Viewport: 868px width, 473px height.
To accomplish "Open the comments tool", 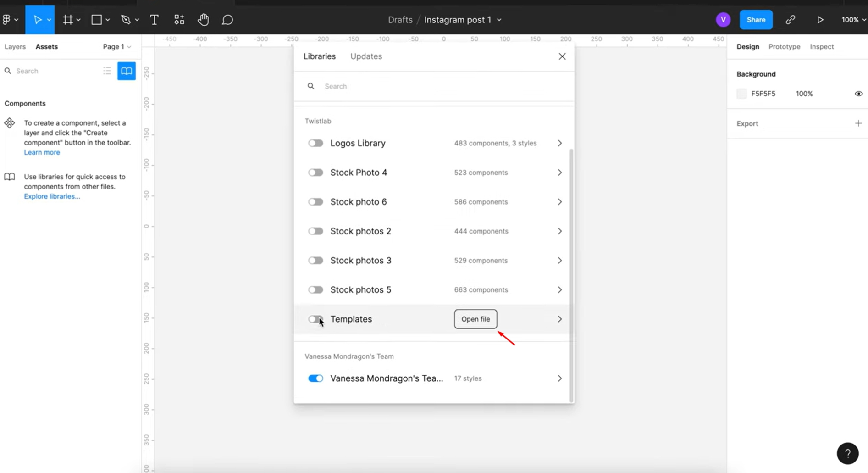I will (227, 19).
